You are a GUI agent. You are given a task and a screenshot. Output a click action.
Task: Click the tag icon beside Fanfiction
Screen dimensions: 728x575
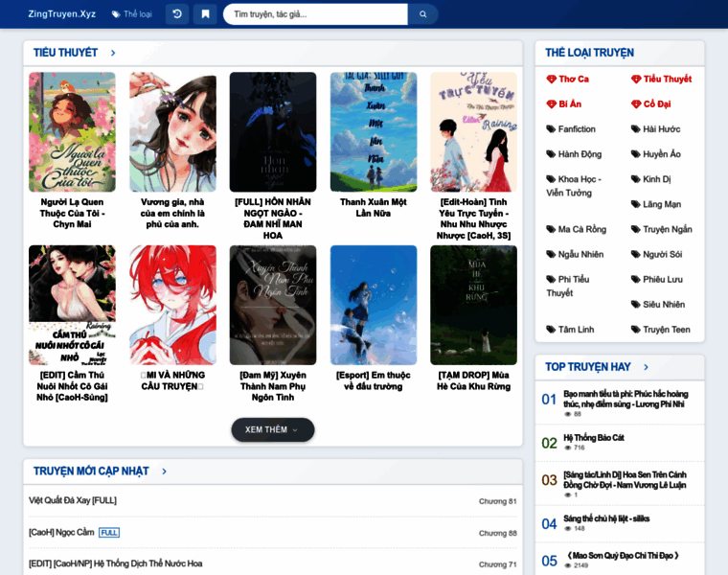tap(551, 129)
